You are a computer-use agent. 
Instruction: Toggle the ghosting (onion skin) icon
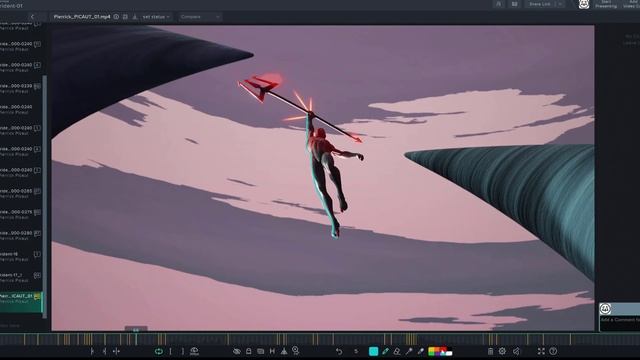click(272, 351)
